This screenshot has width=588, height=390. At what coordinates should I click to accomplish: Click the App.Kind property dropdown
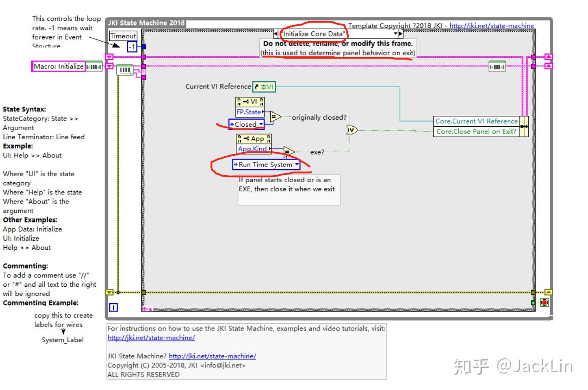pos(254,149)
